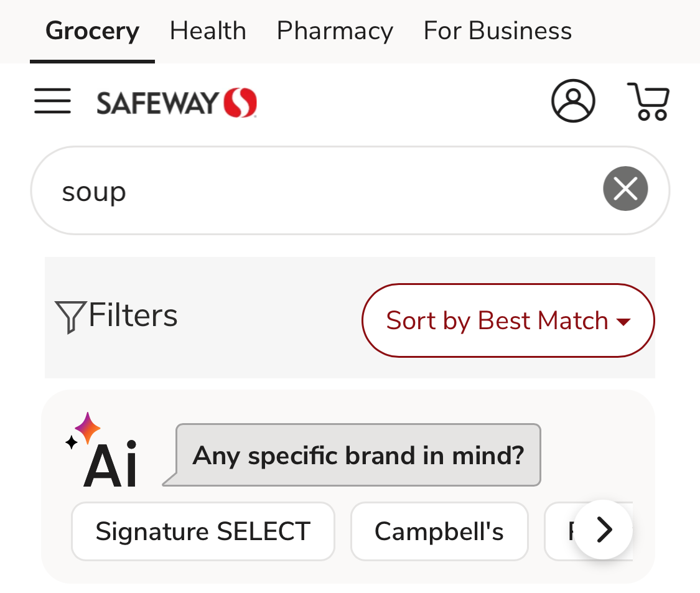Open the hamburger navigation menu
Screen dimensions: 700x593
[x=52, y=101]
